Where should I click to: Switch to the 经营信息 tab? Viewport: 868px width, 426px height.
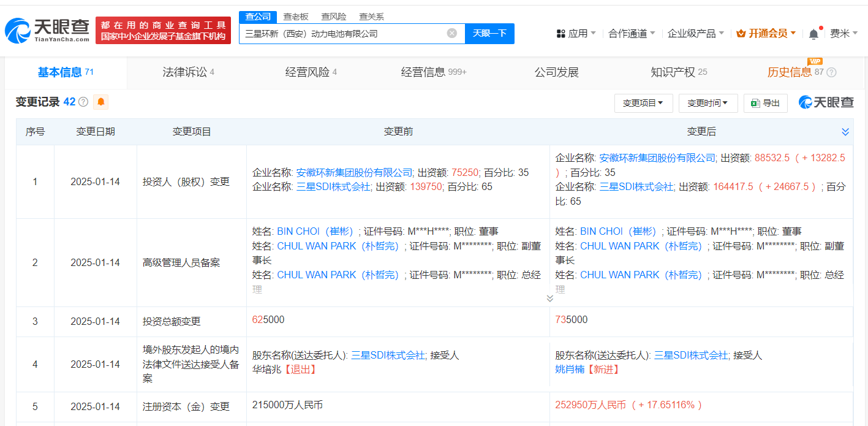coord(434,72)
